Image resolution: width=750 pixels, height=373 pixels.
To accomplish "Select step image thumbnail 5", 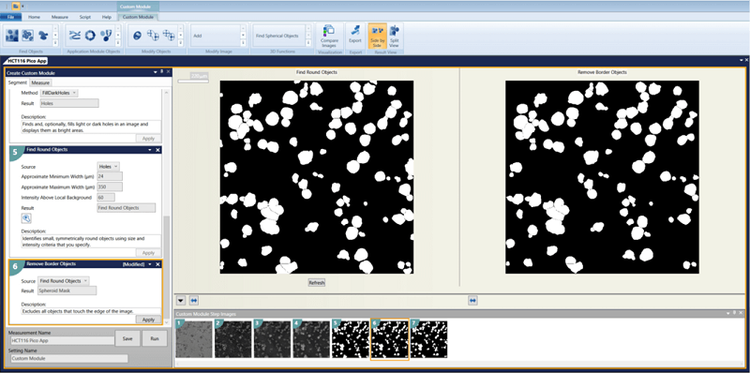I will point(350,339).
